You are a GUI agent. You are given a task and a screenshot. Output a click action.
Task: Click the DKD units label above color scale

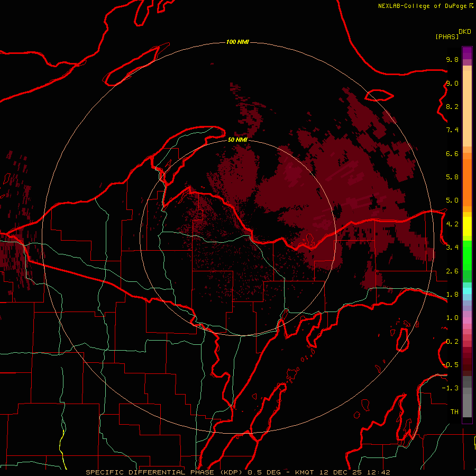click(x=465, y=32)
